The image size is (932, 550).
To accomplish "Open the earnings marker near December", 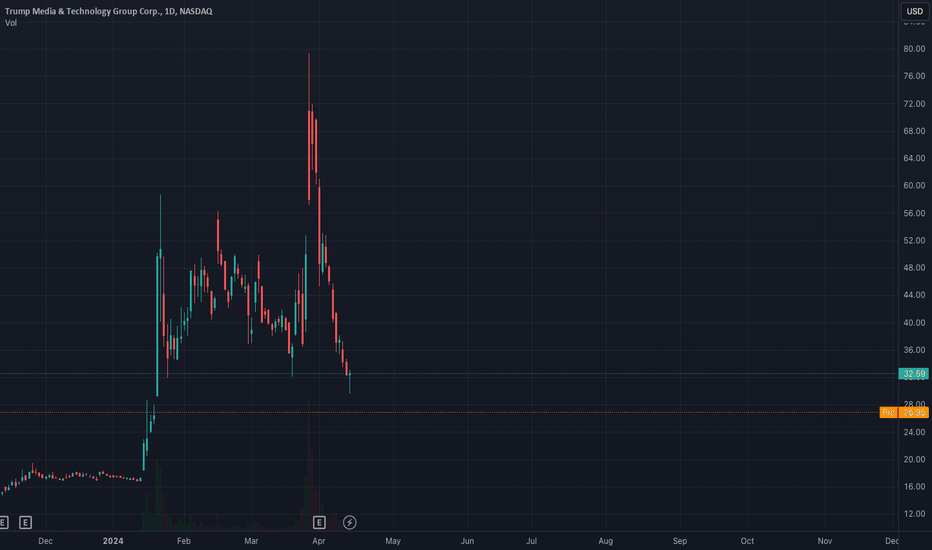I will (25, 523).
